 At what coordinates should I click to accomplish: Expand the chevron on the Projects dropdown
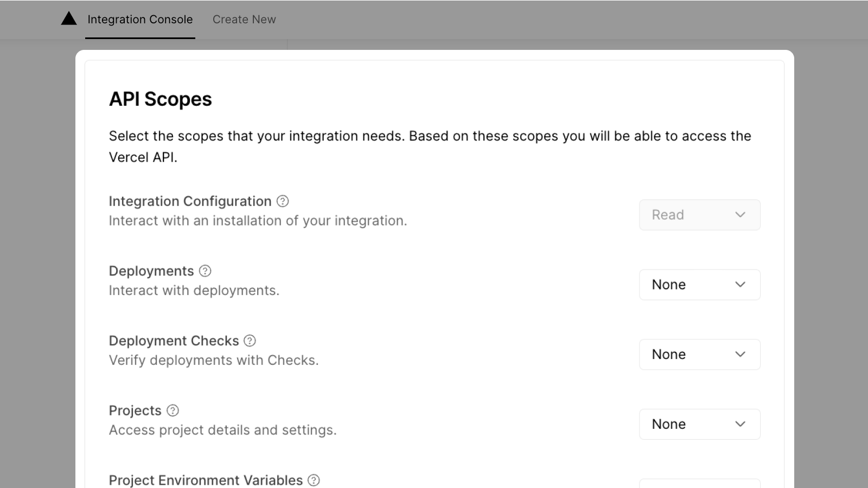[x=740, y=424]
